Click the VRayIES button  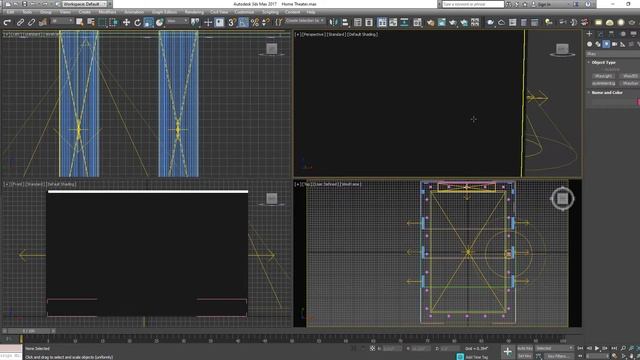[630, 76]
